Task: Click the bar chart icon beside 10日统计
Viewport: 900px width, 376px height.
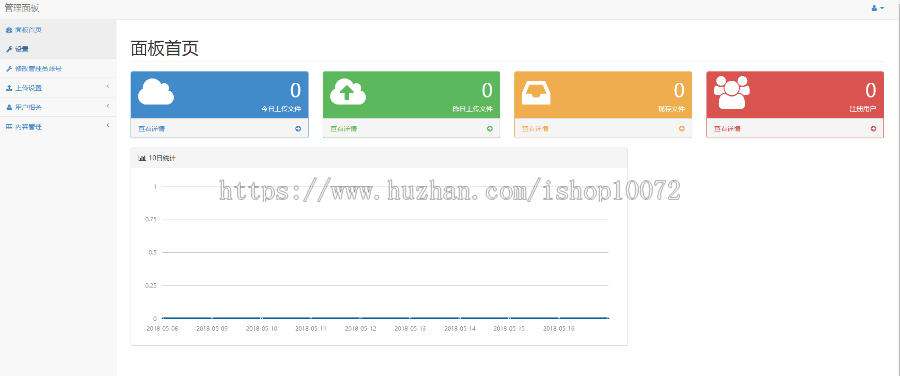Action: pos(142,158)
